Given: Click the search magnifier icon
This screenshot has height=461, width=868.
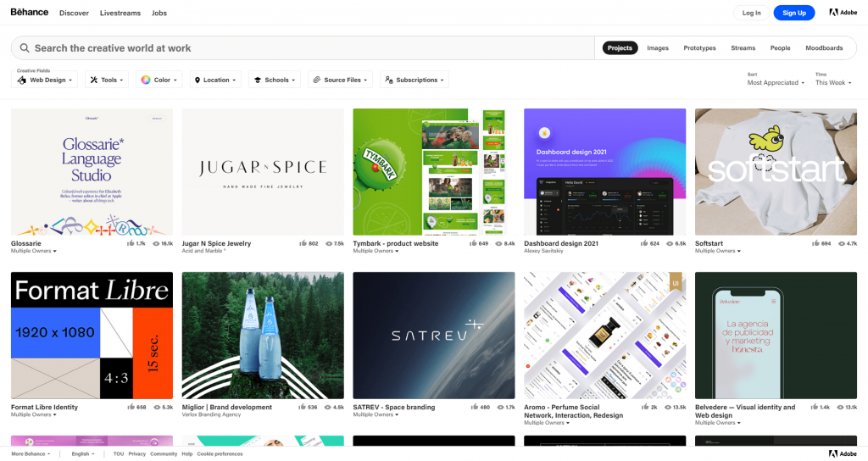Looking at the screenshot, I should 25,48.
